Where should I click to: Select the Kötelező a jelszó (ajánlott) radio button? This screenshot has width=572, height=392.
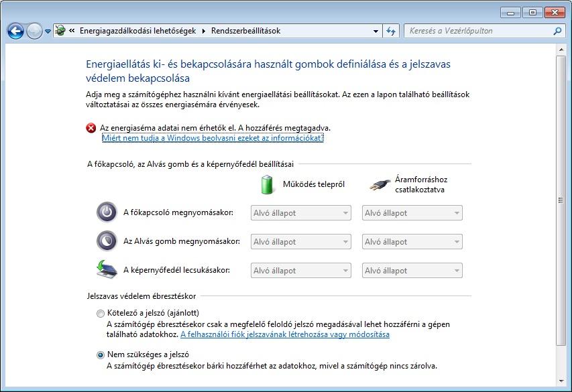101,313
